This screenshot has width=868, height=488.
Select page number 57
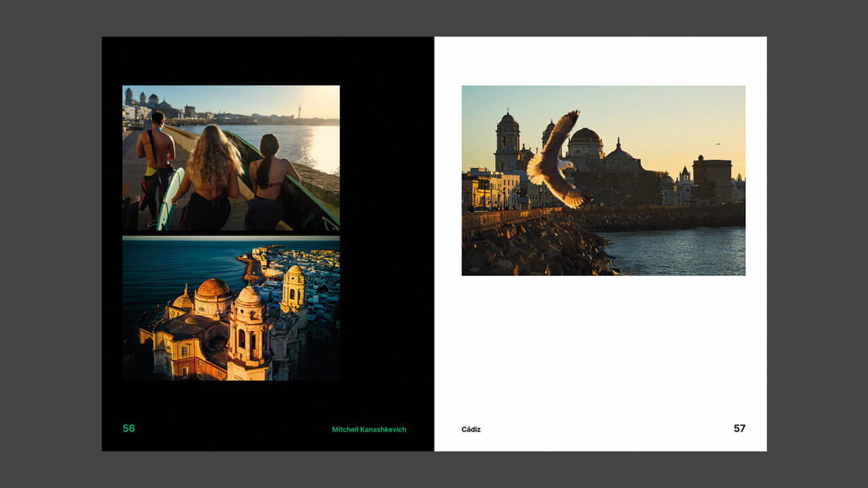pos(739,428)
